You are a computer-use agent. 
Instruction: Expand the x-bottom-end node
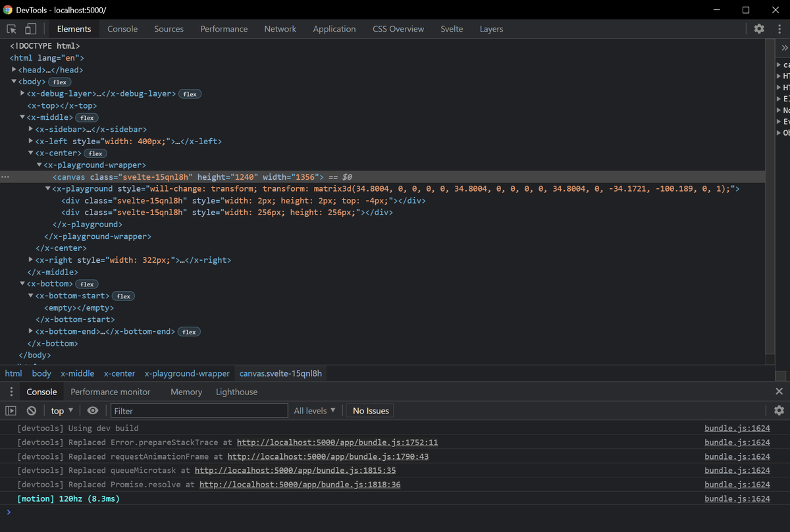(31, 331)
